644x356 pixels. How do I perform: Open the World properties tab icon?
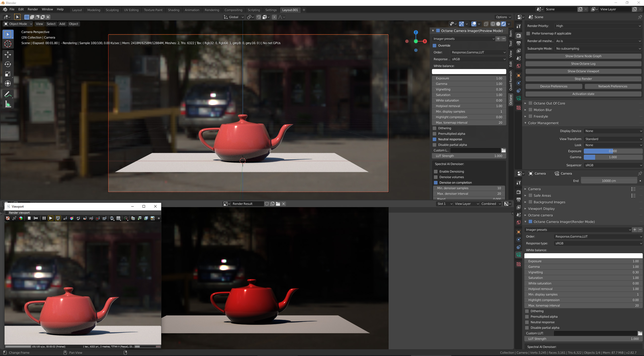click(519, 66)
